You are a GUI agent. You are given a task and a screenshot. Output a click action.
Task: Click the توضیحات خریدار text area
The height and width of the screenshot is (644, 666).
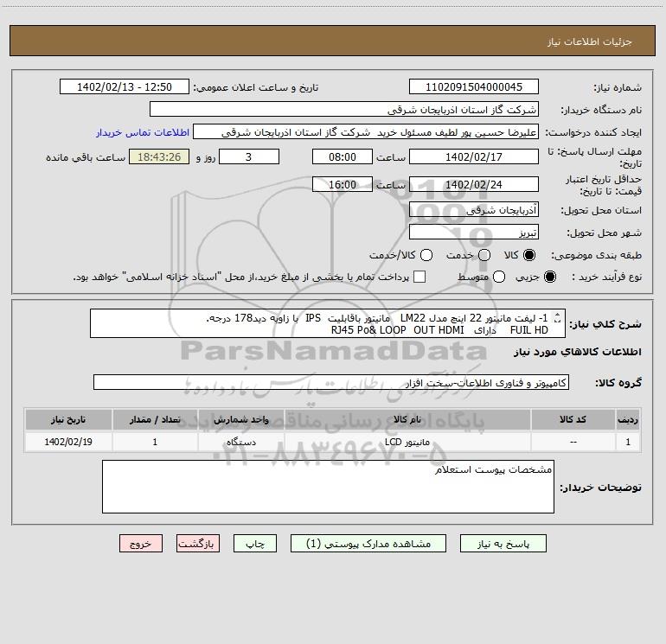click(328, 487)
